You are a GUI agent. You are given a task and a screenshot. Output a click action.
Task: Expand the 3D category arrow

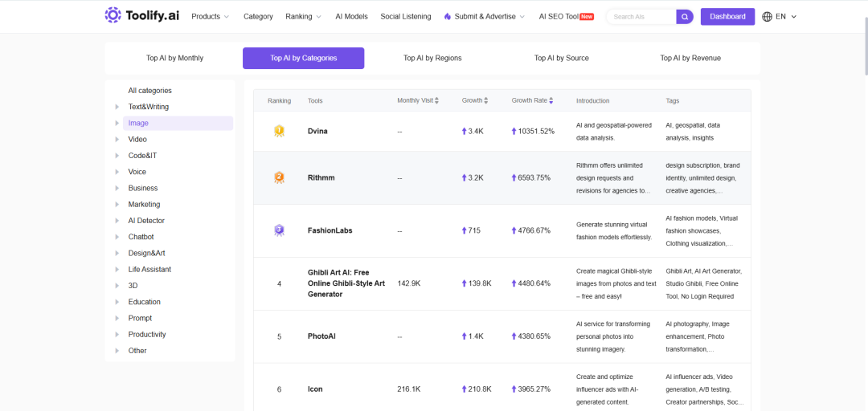click(117, 286)
